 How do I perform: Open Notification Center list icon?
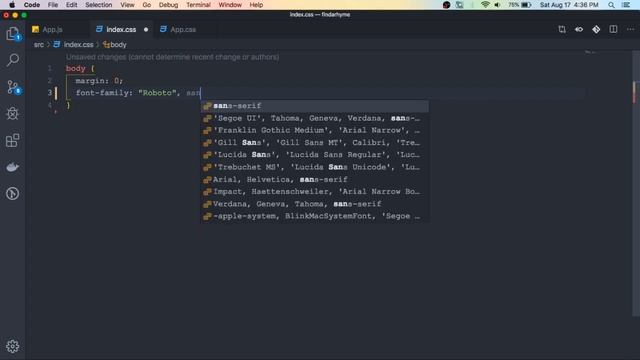point(626,5)
